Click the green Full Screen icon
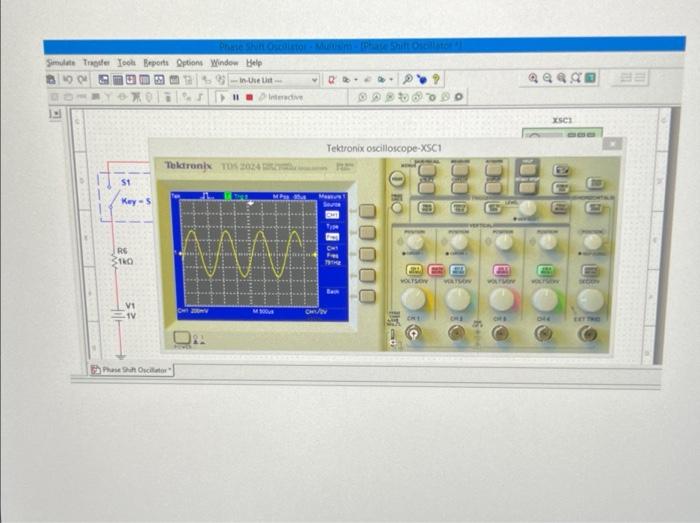Image resolution: width=700 pixels, height=523 pixels. (x=590, y=78)
